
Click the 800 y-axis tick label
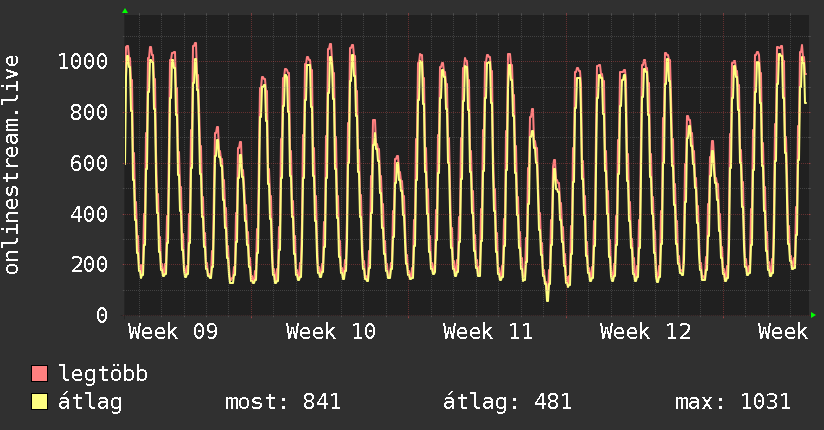point(89,113)
